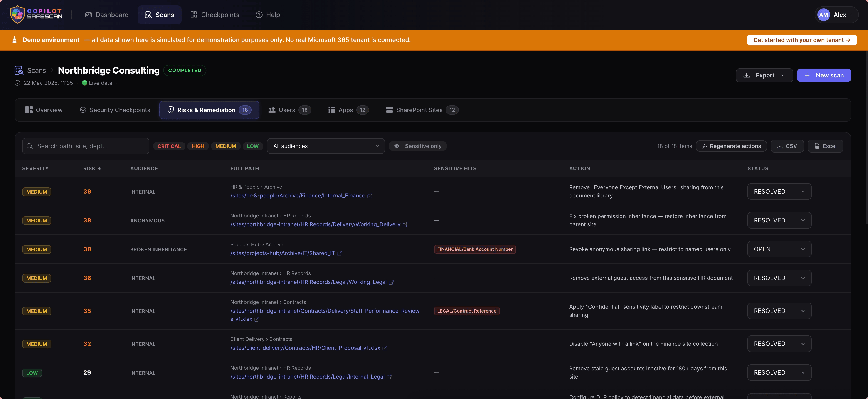The width and height of the screenshot is (868, 399).
Task: Click the RISK column sort arrow
Action: tap(99, 168)
